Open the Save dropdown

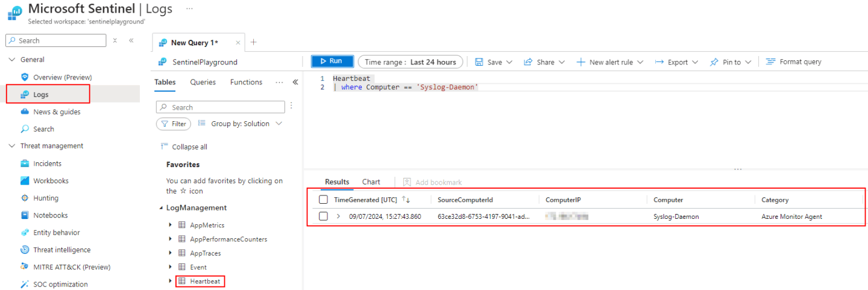point(494,62)
